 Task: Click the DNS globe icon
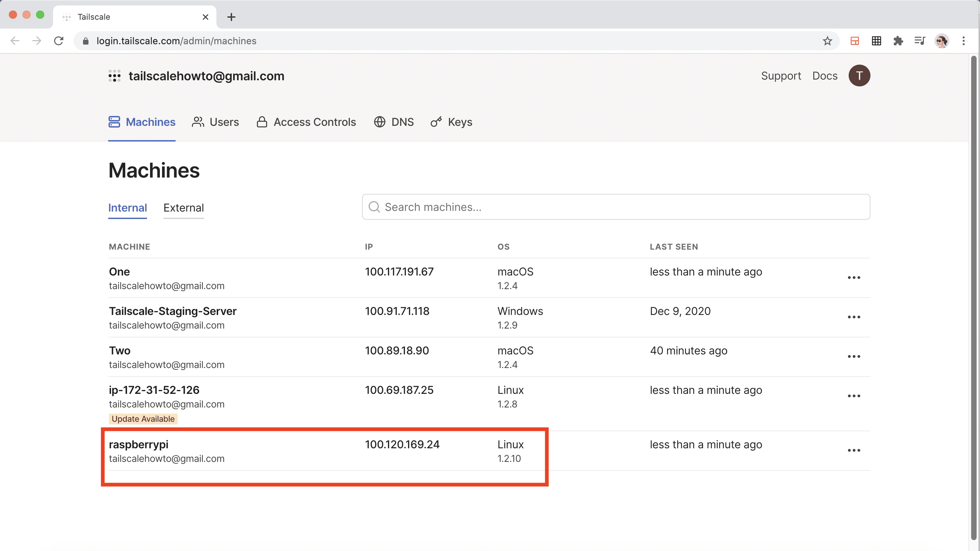380,122
